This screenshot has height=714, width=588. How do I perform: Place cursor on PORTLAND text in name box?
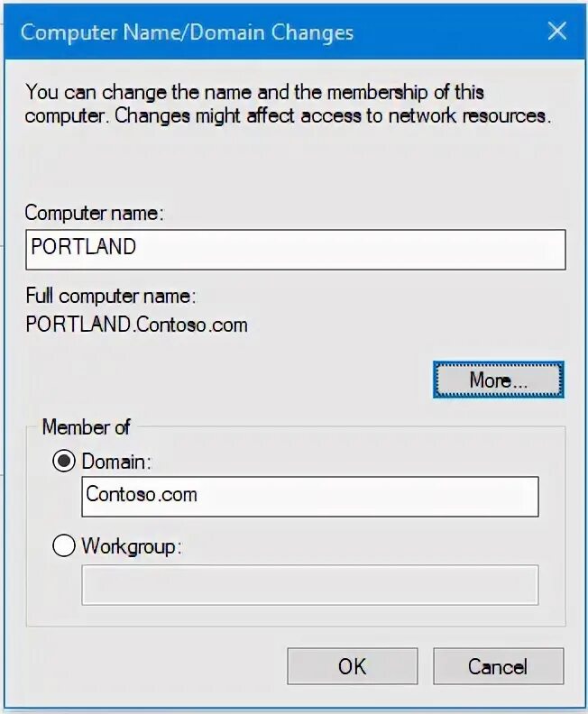83,246
